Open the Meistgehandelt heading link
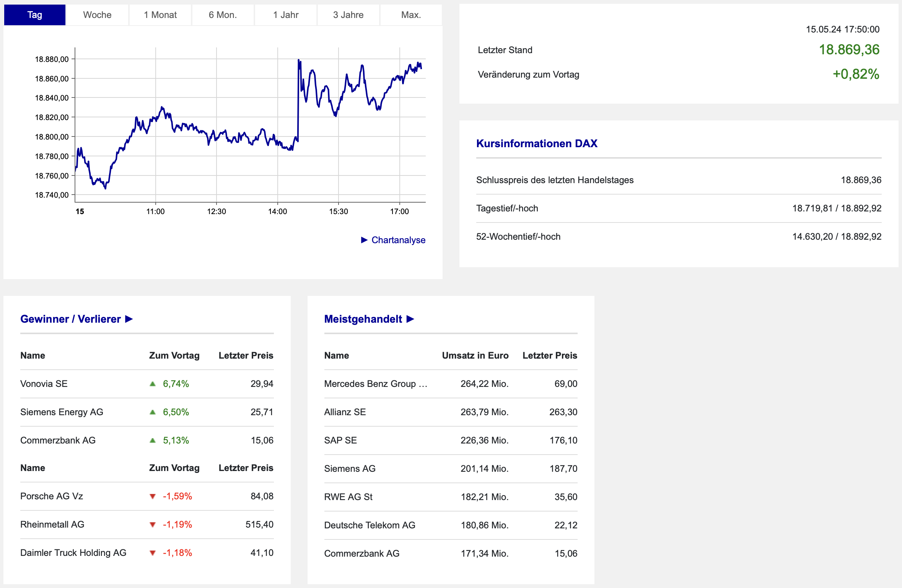Image resolution: width=902 pixels, height=588 pixels. tap(363, 319)
